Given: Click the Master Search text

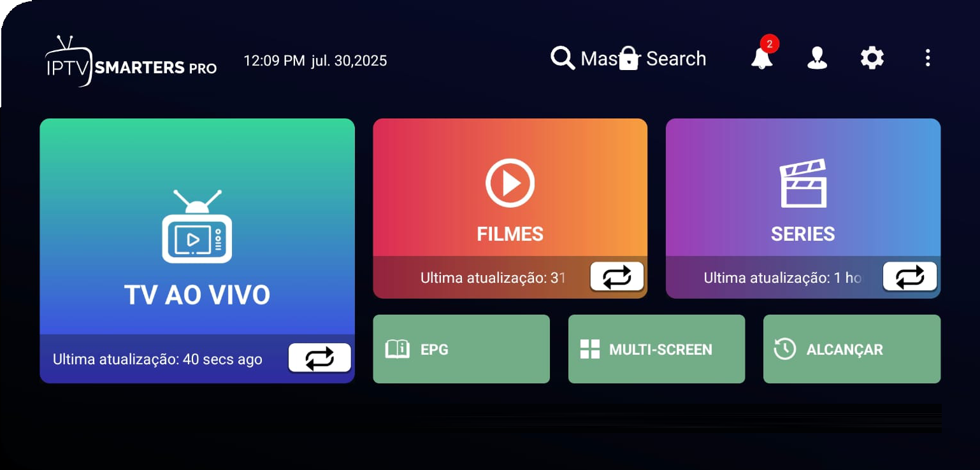Looking at the screenshot, I should tap(644, 59).
